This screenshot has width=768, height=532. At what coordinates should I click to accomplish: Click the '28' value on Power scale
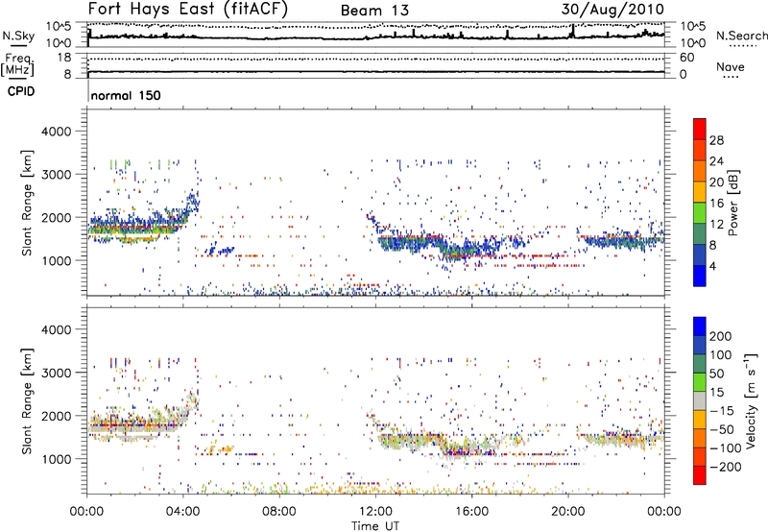716,140
